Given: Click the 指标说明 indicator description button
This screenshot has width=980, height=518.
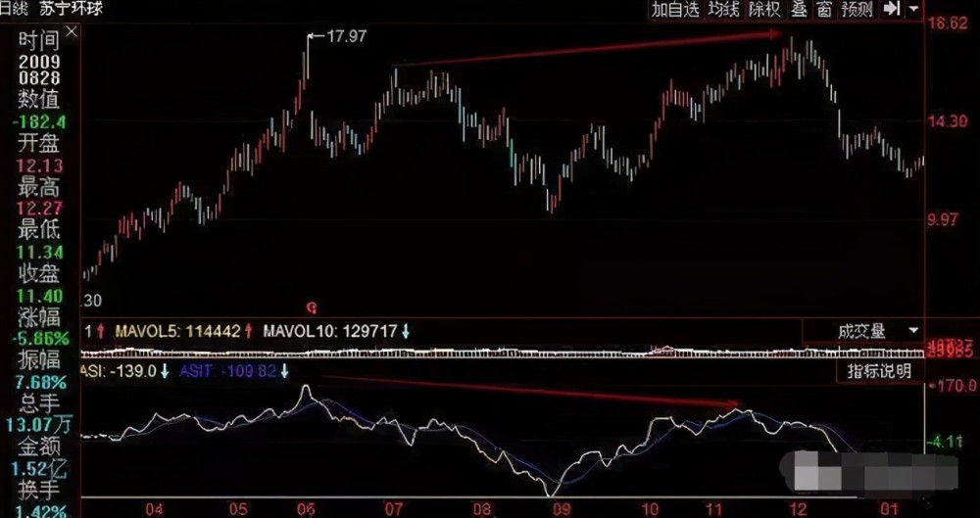Looking at the screenshot, I should (x=879, y=371).
